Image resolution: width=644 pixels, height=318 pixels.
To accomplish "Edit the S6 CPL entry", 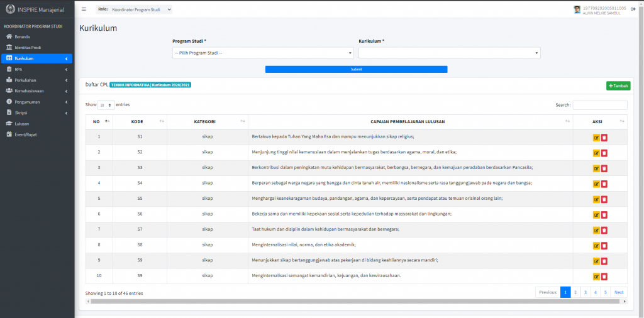I will pos(596,214).
